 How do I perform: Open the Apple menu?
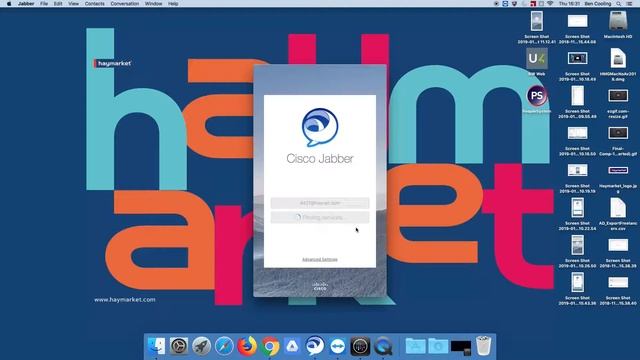[9, 4]
